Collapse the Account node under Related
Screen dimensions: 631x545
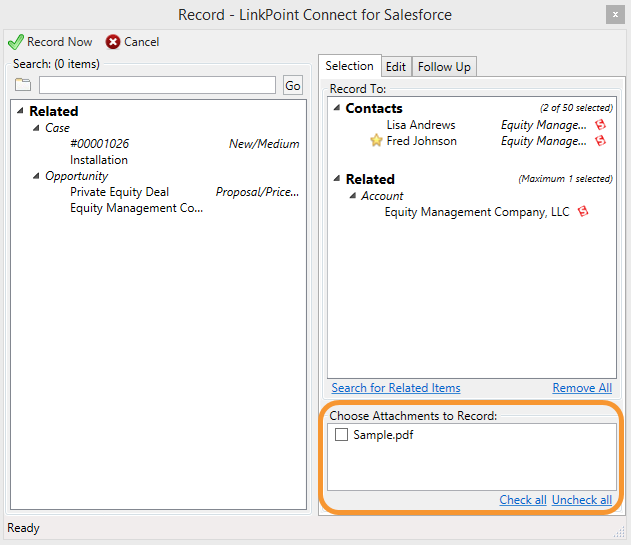pos(353,196)
